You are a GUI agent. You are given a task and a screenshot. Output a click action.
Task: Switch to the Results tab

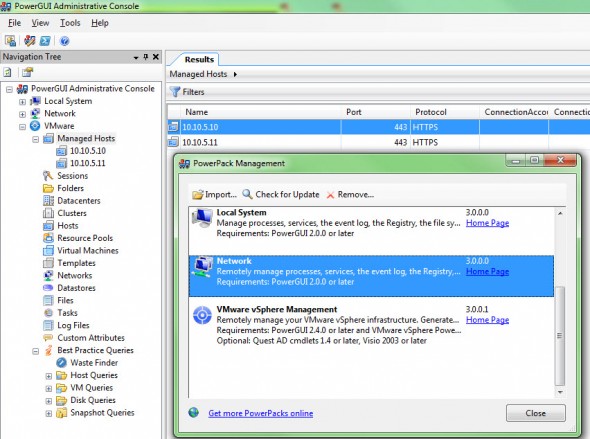[199, 59]
